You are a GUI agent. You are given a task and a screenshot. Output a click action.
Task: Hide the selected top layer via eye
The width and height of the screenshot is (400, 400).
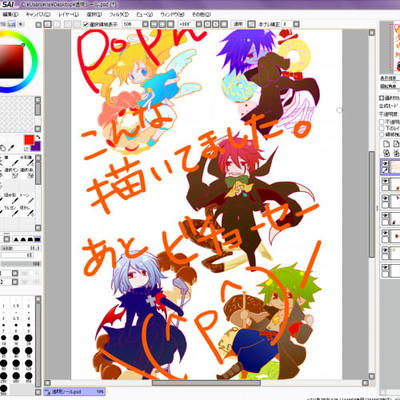385,164
